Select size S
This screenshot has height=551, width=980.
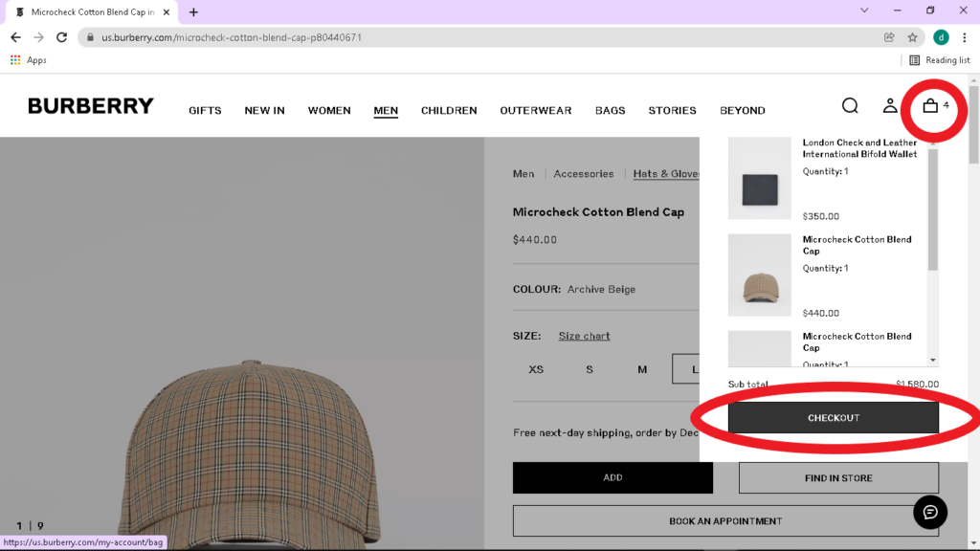click(x=590, y=369)
